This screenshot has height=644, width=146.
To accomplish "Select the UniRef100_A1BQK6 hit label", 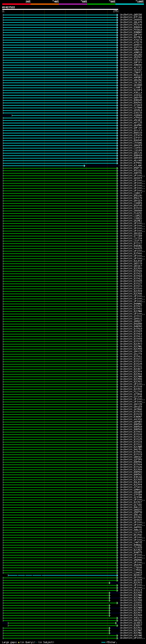I will [x=131, y=115].
